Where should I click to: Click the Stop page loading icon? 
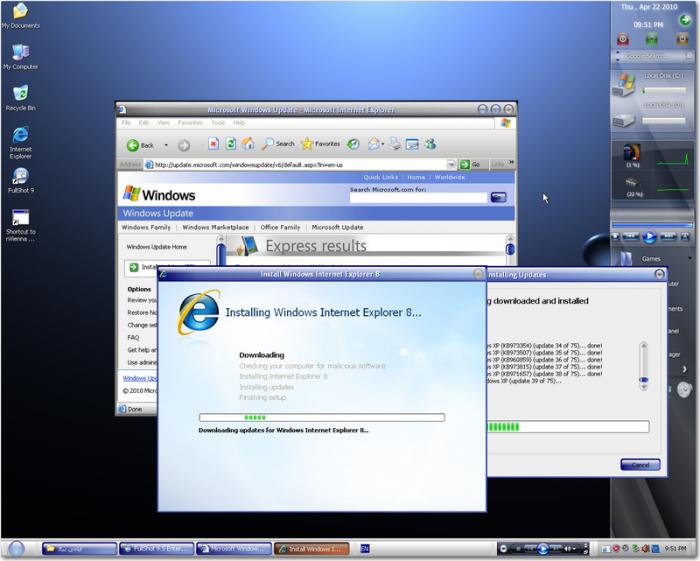(214, 145)
